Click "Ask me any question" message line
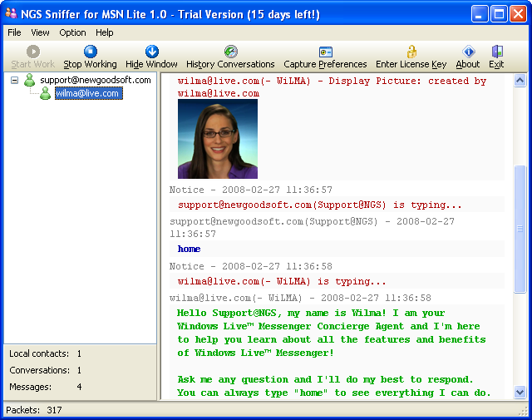This screenshot has width=532, height=420. 325,379
